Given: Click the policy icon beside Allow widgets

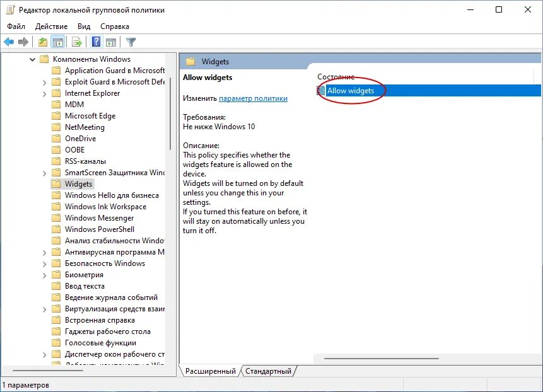Looking at the screenshot, I should click(321, 91).
